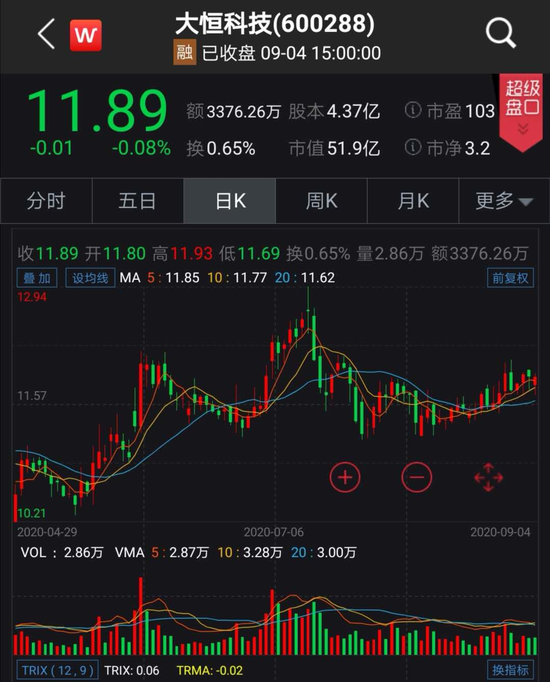The image size is (550, 682).
Task: Open the 更多 dropdown
Action: click(x=504, y=201)
